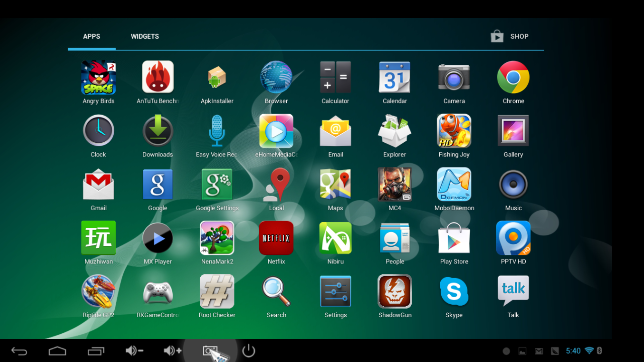
Task: Tap the Home navigation button
Action: 57,351
